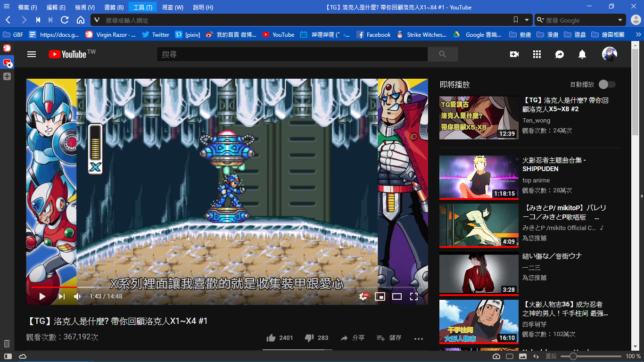Open the create video camera icon
Image resolution: width=644 pixels, height=362 pixels.
click(x=514, y=54)
